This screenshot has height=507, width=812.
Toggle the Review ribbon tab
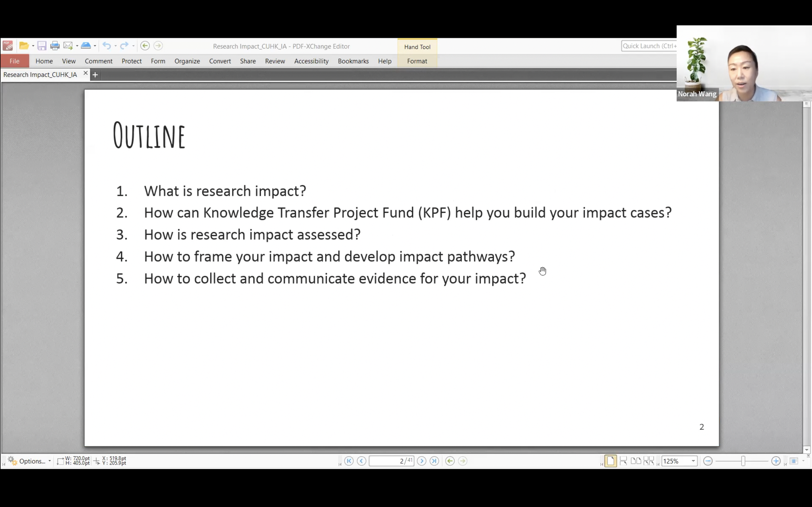click(x=275, y=61)
